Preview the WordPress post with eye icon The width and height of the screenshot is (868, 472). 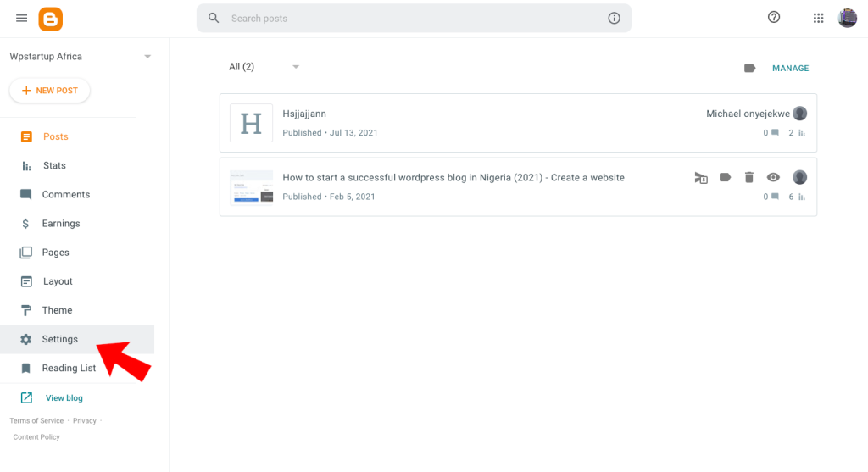pos(772,177)
